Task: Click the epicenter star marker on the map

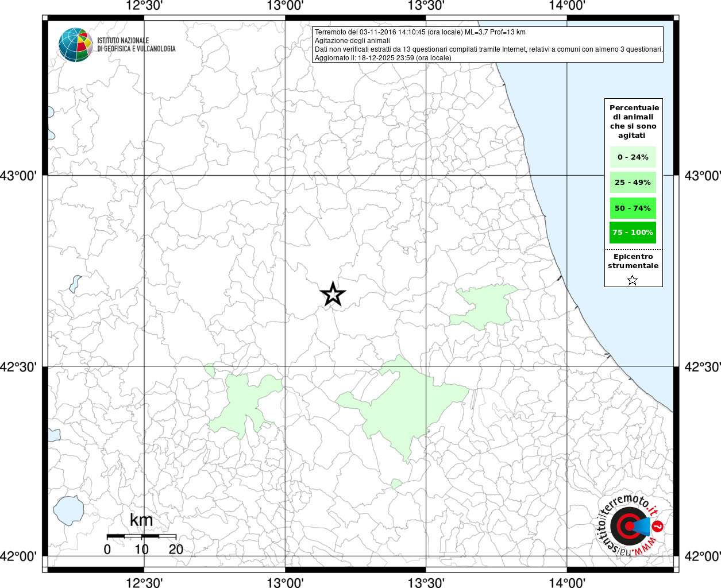Action: click(x=333, y=295)
